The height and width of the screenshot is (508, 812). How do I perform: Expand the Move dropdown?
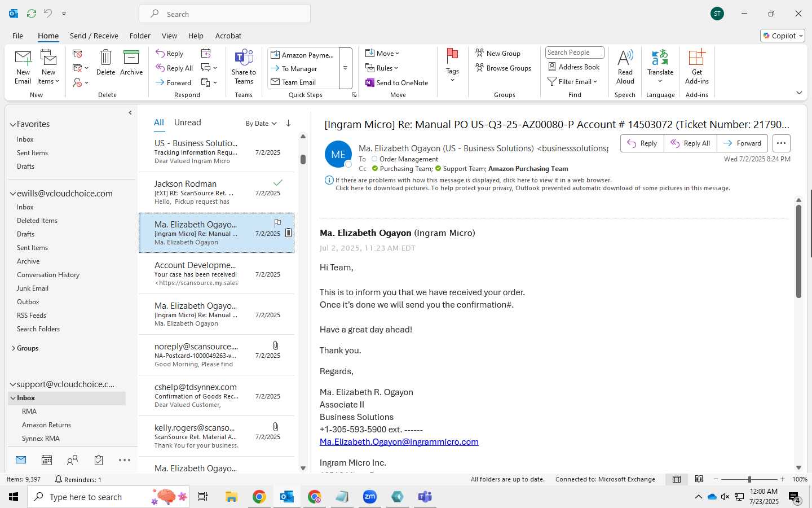(382, 53)
